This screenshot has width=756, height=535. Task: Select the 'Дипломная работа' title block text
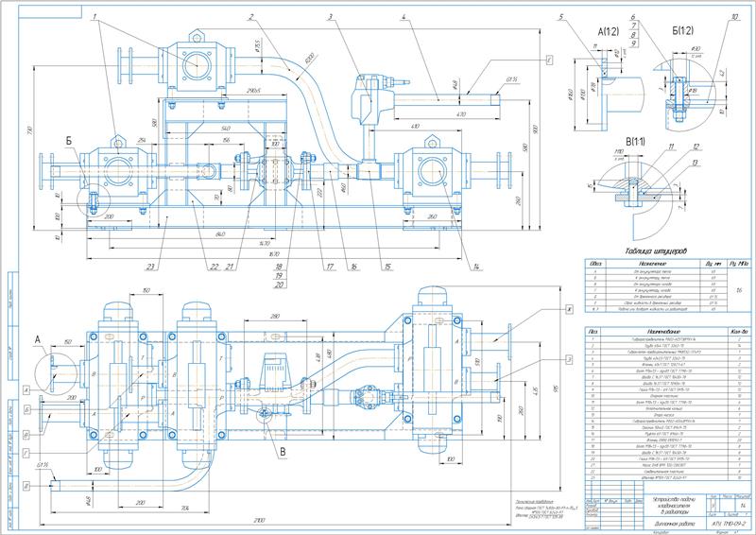point(675,524)
